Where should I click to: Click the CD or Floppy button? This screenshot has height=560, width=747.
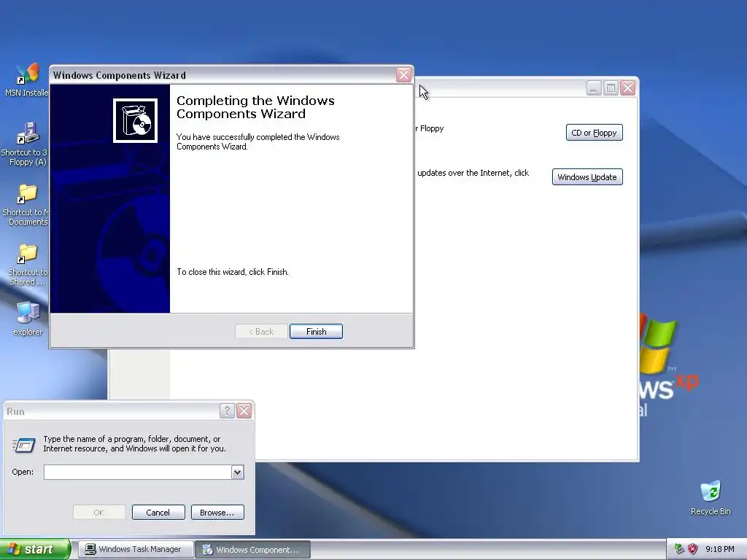[x=594, y=133]
